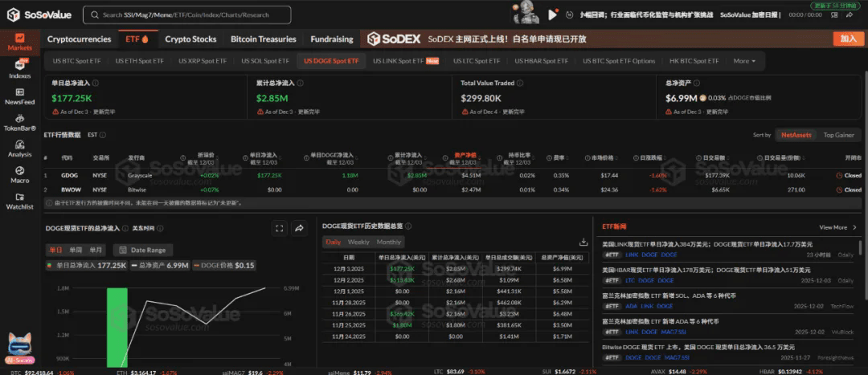Click the robot avatar thumbnail in audio bar

(524, 14)
